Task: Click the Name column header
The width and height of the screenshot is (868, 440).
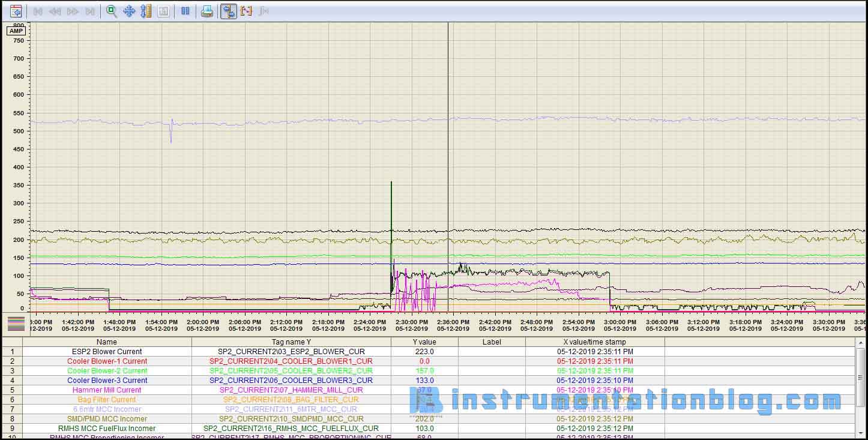Action: pyautogui.click(x=107, y=342)
